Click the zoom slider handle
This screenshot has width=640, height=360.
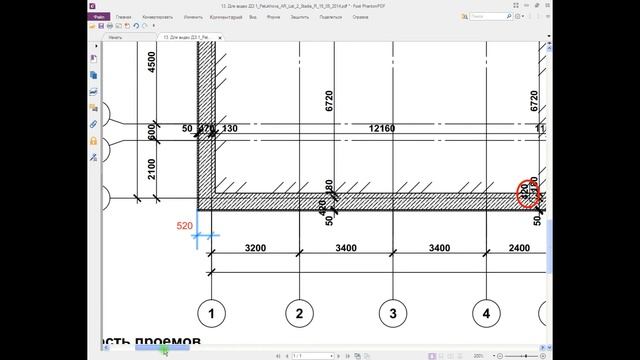(526, 356)
